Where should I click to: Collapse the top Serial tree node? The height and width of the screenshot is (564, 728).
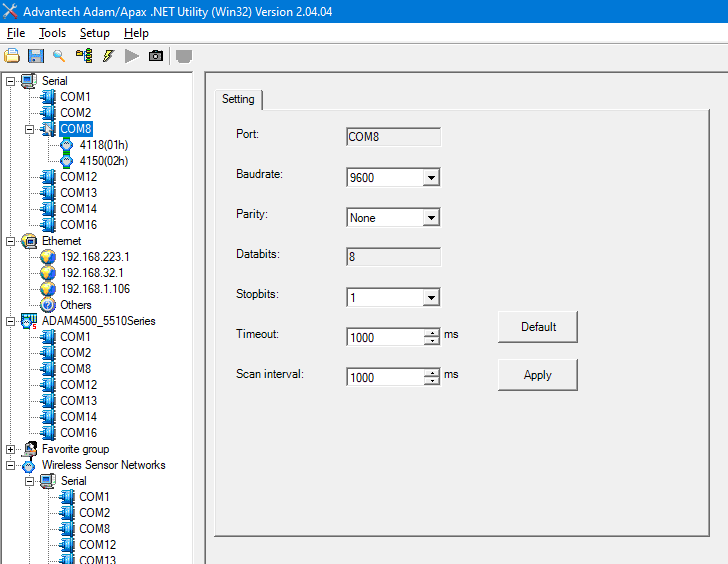pyautogui.click(x=10, y=81)
